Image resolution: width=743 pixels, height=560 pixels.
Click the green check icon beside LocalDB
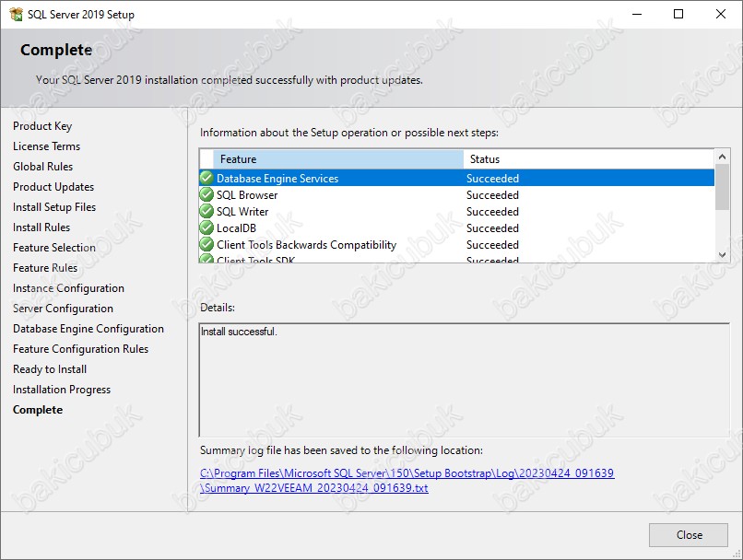[206, 227]
